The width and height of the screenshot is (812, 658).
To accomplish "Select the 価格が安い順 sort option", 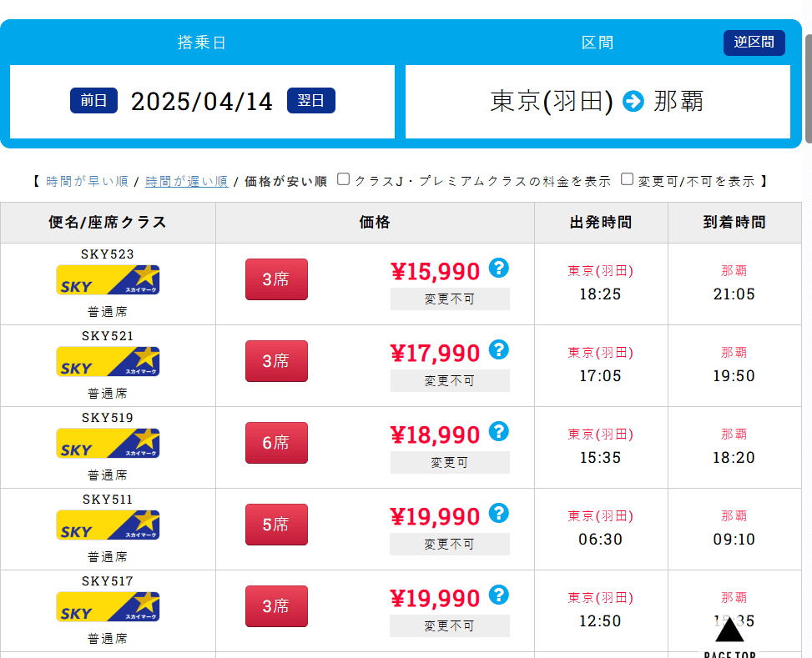I will pyautogui.click(x=285, y=181).
